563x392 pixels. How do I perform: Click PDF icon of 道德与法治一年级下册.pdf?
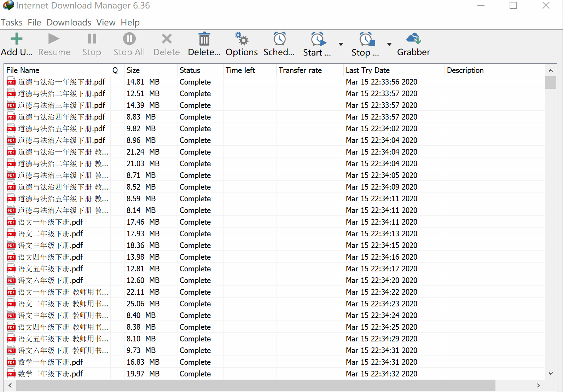tap(11, 82)
